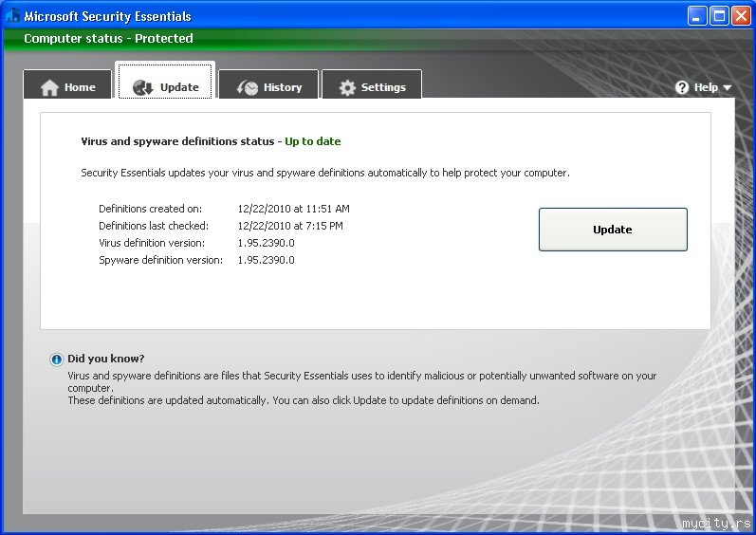
Task: Click the house icon on Home tab
Action: tap(49, 87)
